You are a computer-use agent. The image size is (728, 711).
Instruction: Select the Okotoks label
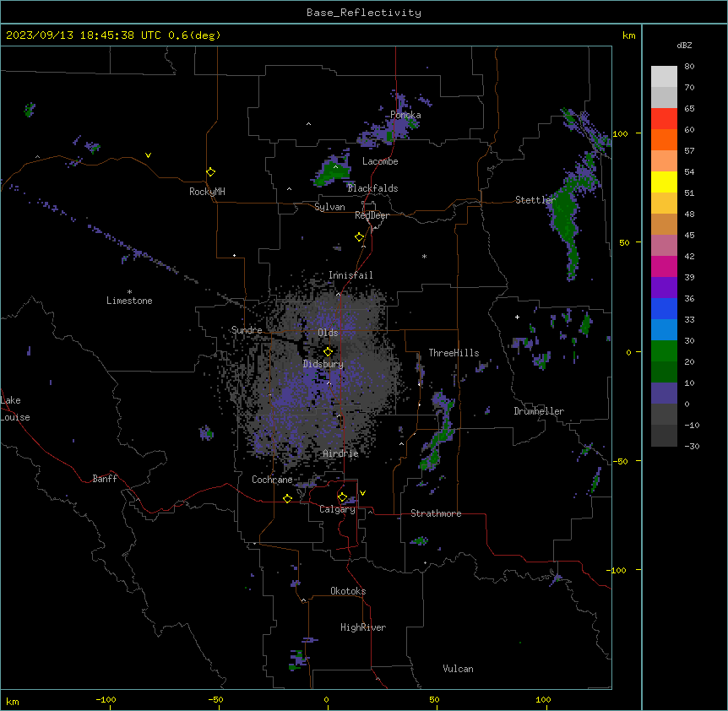(348, 591)
